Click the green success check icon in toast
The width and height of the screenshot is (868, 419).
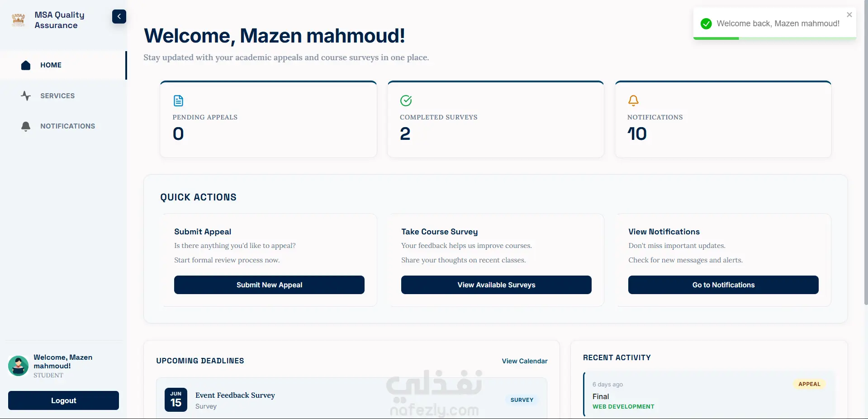coord(706,24)
